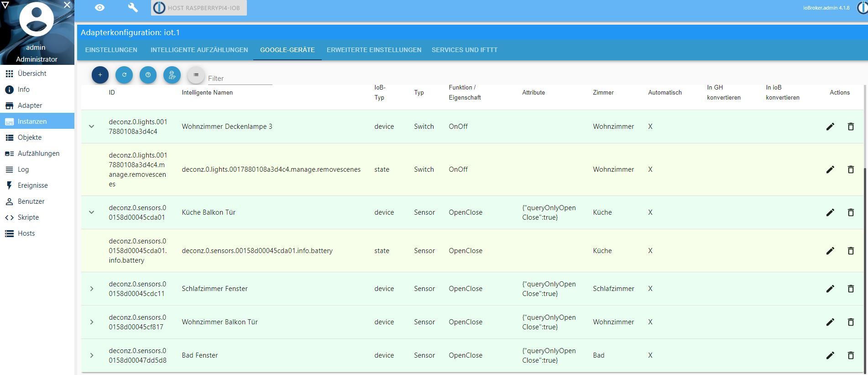Delete the manage.removescenes state row
Screen dimensions: 868x375
(x=851, y=169)
